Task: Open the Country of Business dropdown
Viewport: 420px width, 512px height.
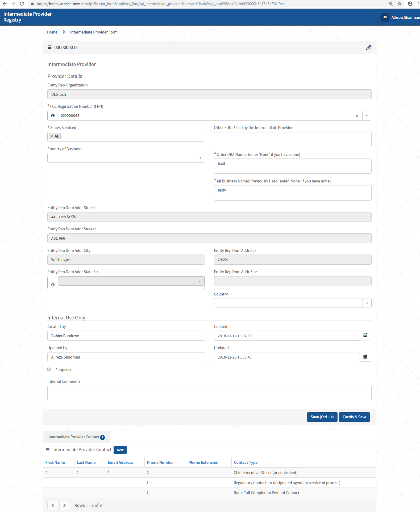Action: click(x=200, y=158)
